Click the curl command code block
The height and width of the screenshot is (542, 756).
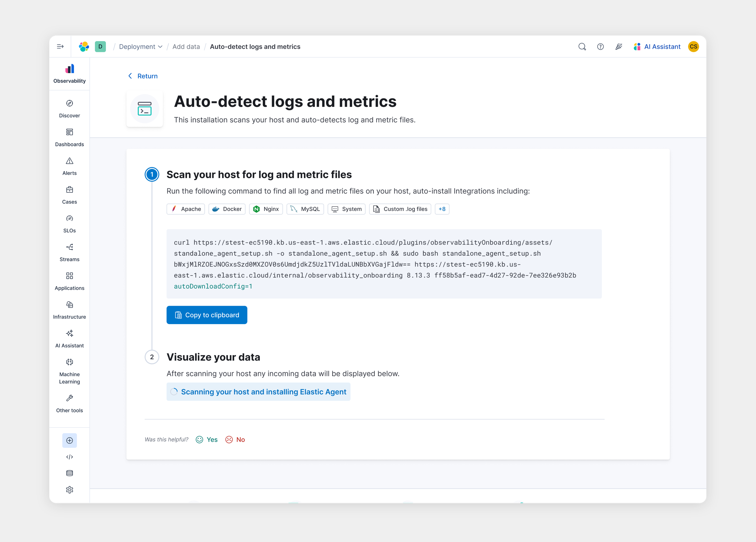pos(384,264)
